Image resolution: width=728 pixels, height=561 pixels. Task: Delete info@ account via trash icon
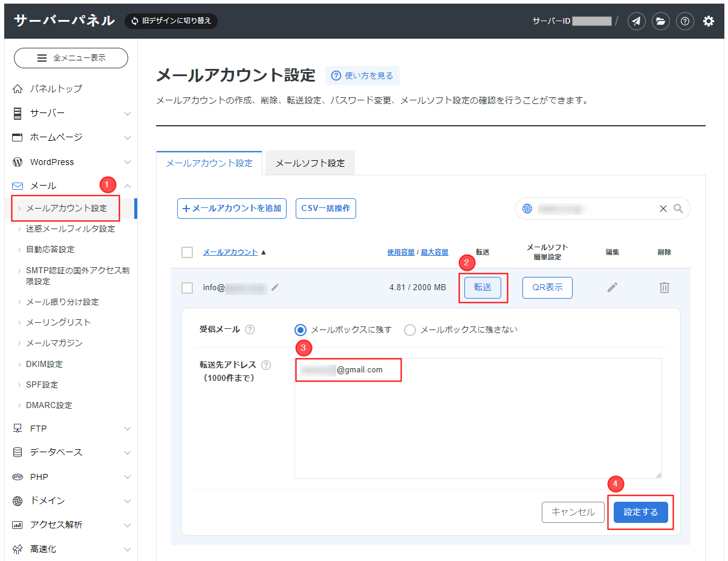coord(664,288)
